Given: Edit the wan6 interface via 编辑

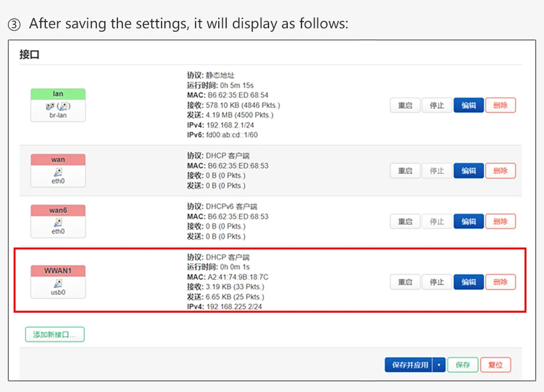Looking at the screenshot, I should pos(469,221).
